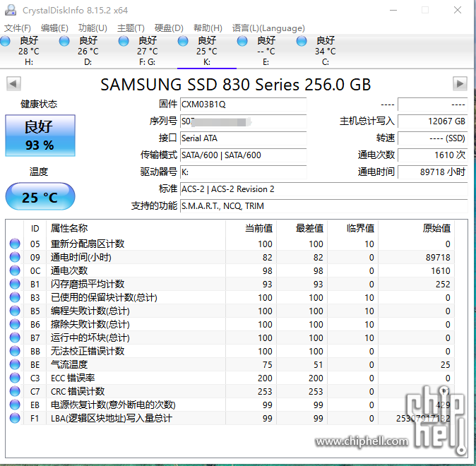Viewport: 476px width, 466px height.
Task: Click the CrystalDiskInfo app icon in title bar
Action: [x=11, y=10]
